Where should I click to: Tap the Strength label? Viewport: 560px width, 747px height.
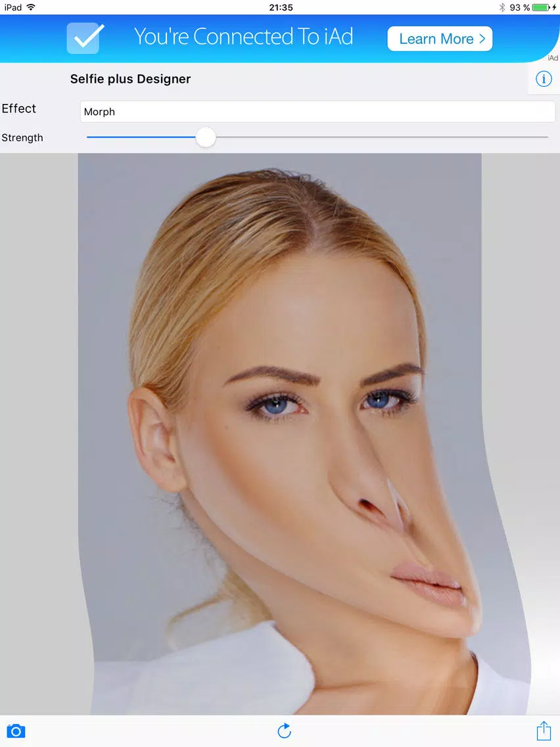tap(22, 137)
